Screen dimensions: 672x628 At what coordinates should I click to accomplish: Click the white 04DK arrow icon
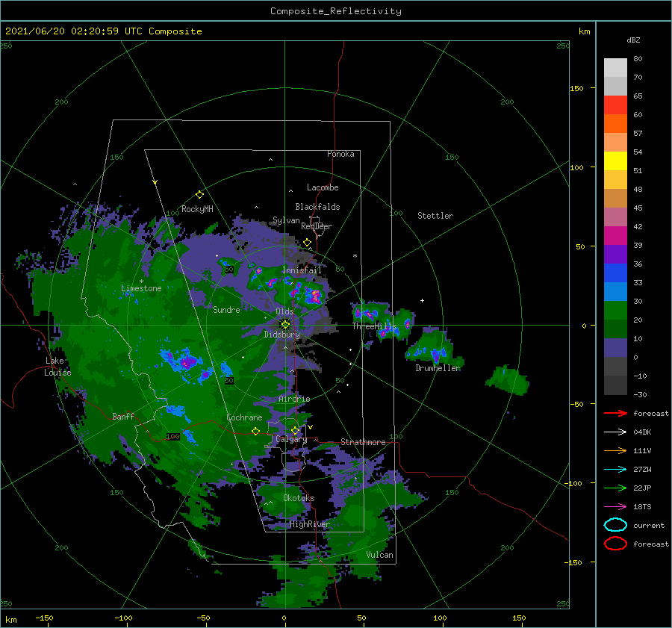tap(615, 432)
